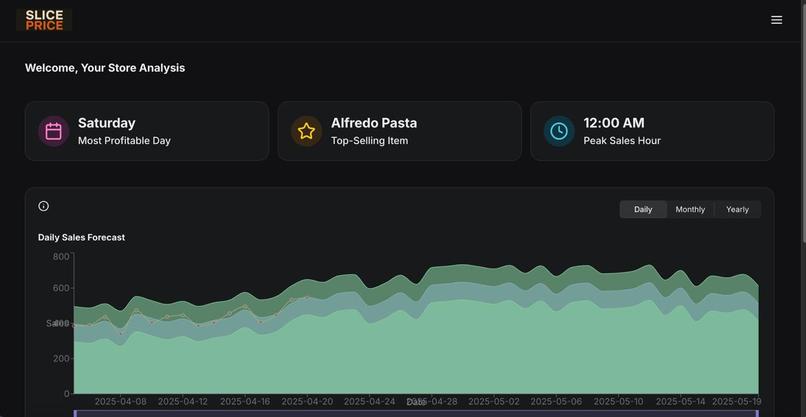Click the Slice Price logo
The width and height of the screenshot is (806, 417).
point(44,20)
